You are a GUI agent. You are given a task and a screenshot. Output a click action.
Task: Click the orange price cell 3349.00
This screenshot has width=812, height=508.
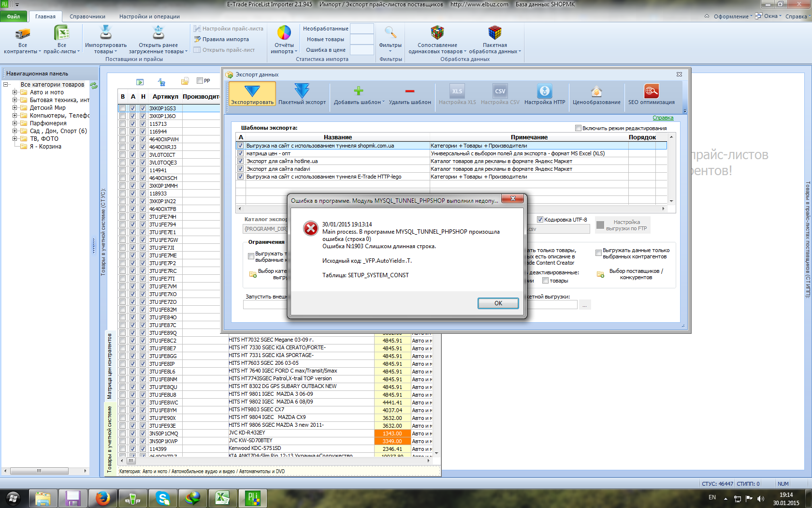pyautogui.click(x=392, y=441)
